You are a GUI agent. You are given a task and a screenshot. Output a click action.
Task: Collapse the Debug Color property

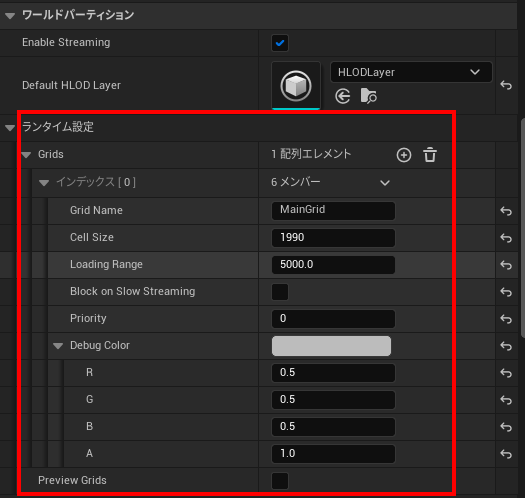[x=58, y=346]
